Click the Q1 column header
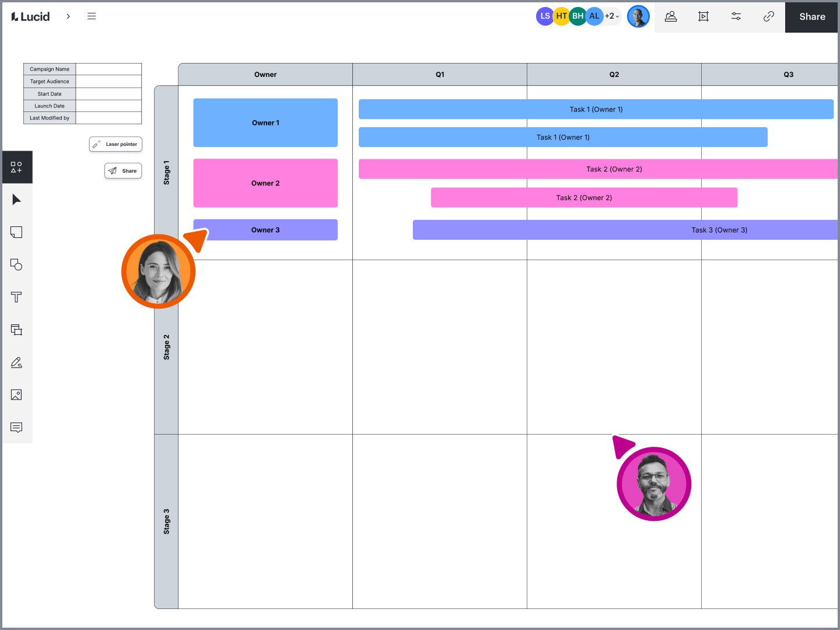 click(440, 75)
